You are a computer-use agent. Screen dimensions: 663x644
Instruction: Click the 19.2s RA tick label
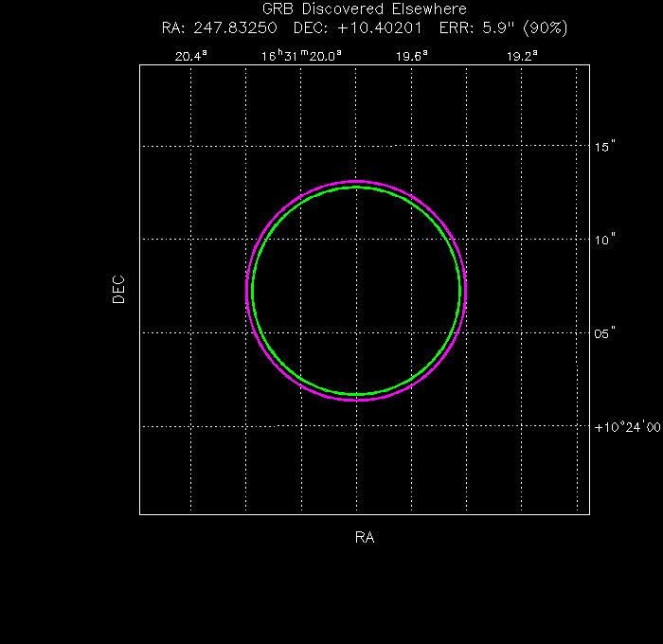[x=522, y=56]
